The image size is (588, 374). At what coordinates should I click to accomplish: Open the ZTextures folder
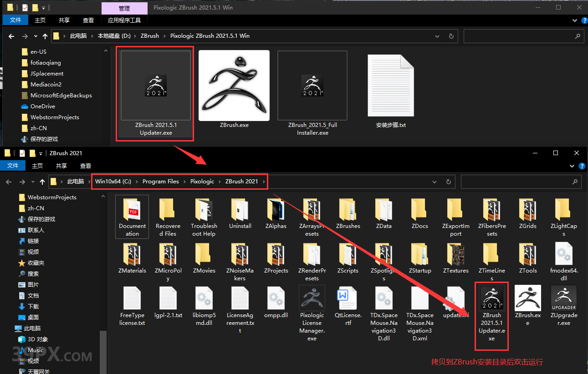pyautogui.click(x=456, y=258)
